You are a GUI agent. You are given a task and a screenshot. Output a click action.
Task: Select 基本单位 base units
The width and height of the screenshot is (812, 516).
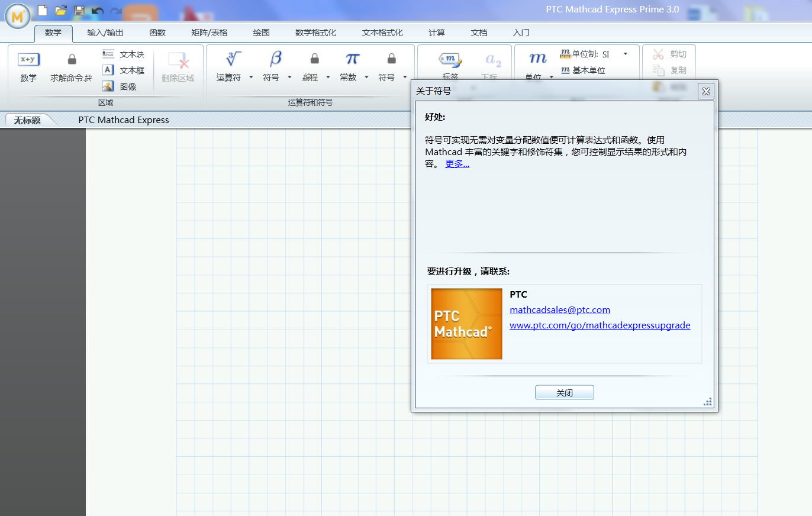tap(583, 70)
